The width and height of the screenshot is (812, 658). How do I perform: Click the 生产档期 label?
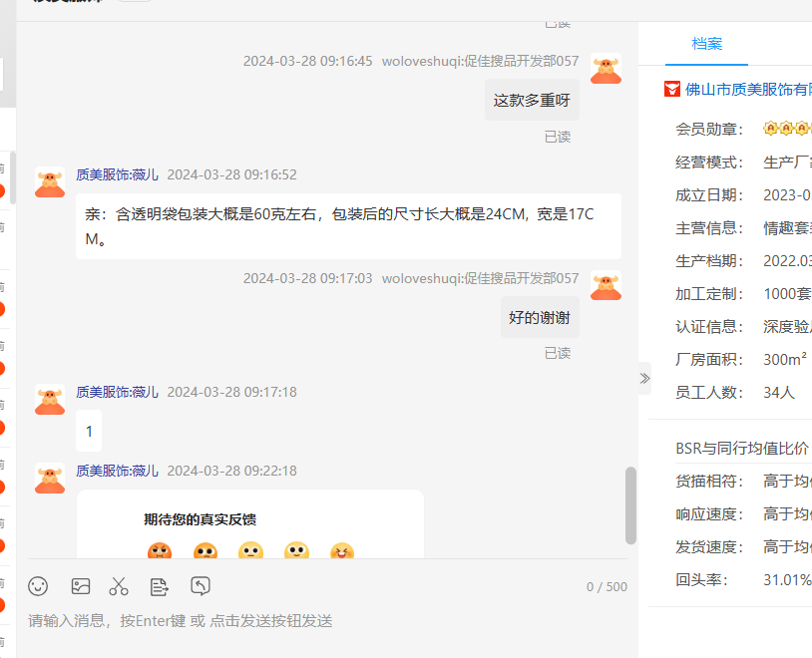click(709, 261)
